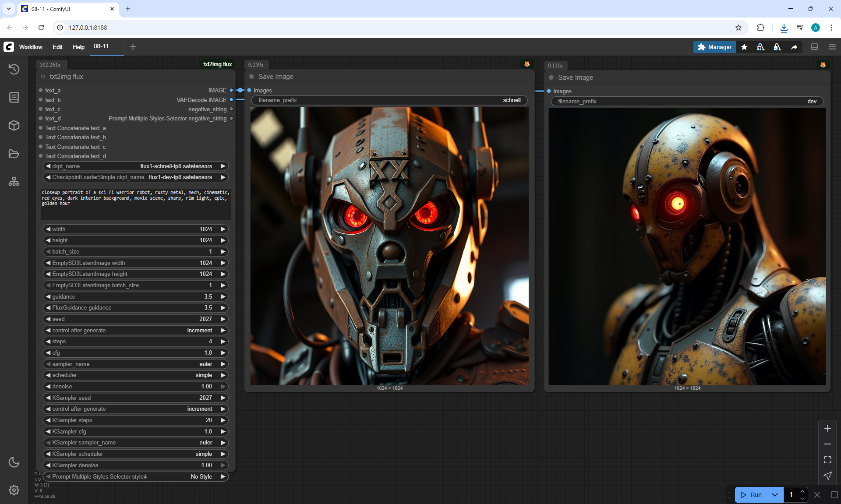The width and height of the screenshot is (841, 504).
Task: Expand the Run button dropdown arrow
Action: (775, 495)
